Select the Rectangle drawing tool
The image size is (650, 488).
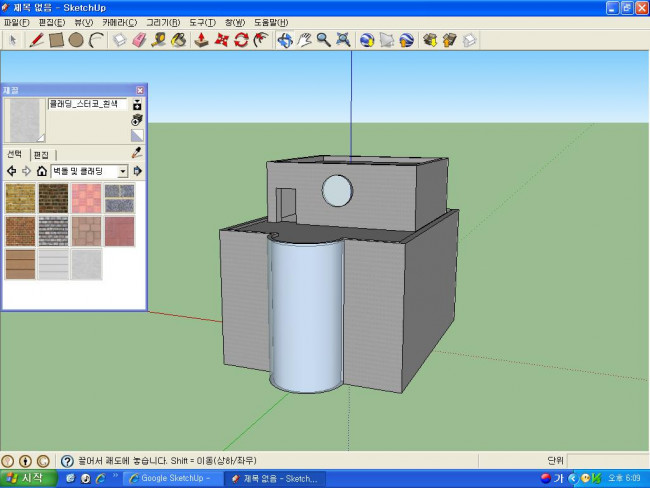56,40
